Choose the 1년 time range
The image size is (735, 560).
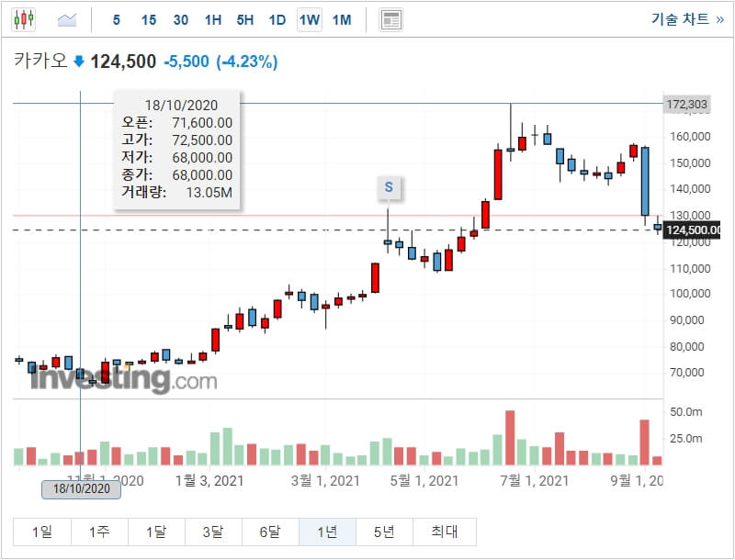(327, 532)
